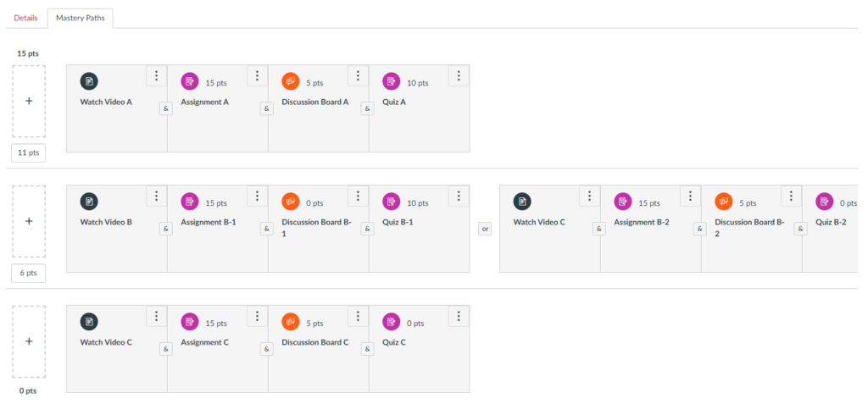Switch to the Details tab

[25, 18]
